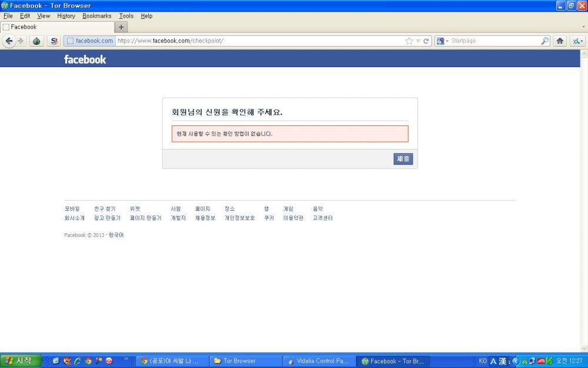Open the list-all-tabs arrow
The width and height of the screenshot is (588, 368).
[583, 27]
